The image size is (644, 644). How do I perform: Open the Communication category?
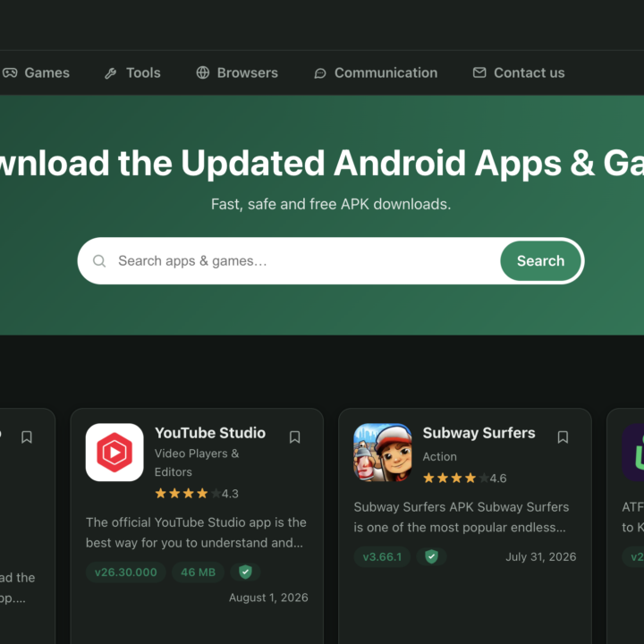click(376, 72)
